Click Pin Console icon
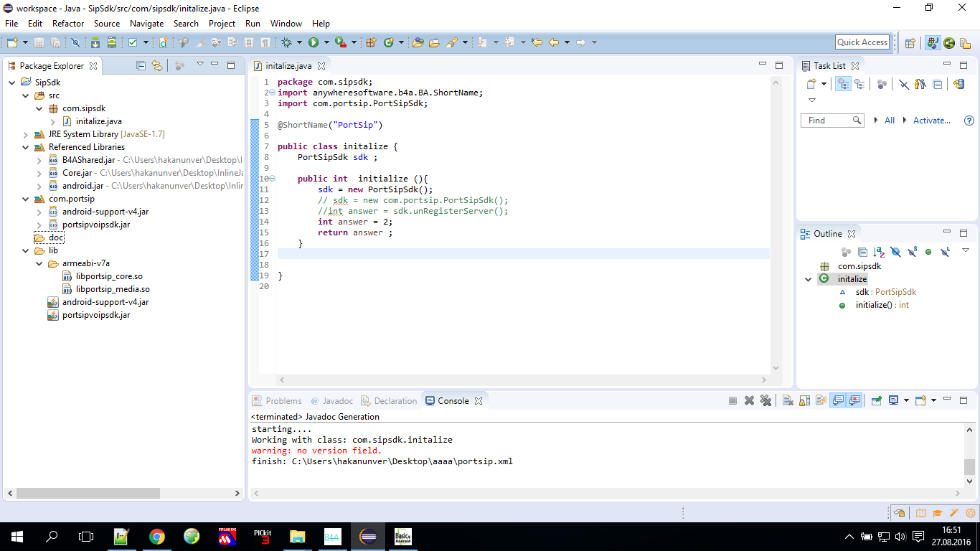This screenshot has height=551, width=980. (877, 401)
